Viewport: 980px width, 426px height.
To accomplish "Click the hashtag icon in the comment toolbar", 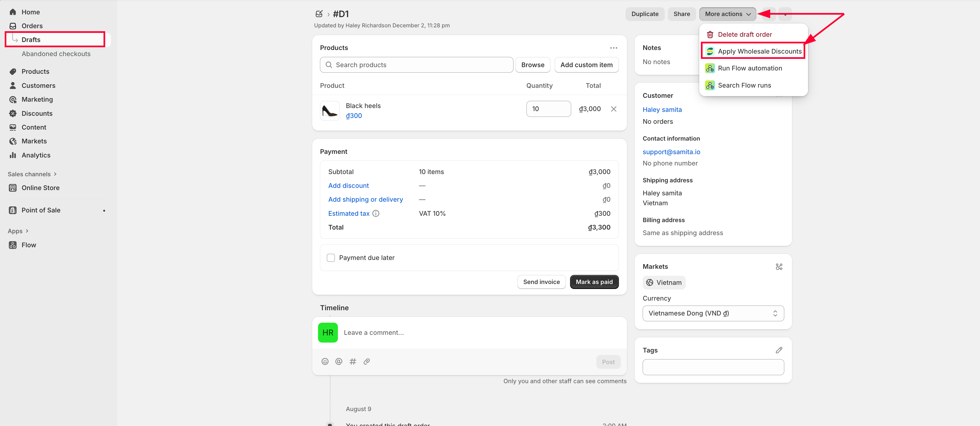I will pyautogui.click(x=353, y=362).
